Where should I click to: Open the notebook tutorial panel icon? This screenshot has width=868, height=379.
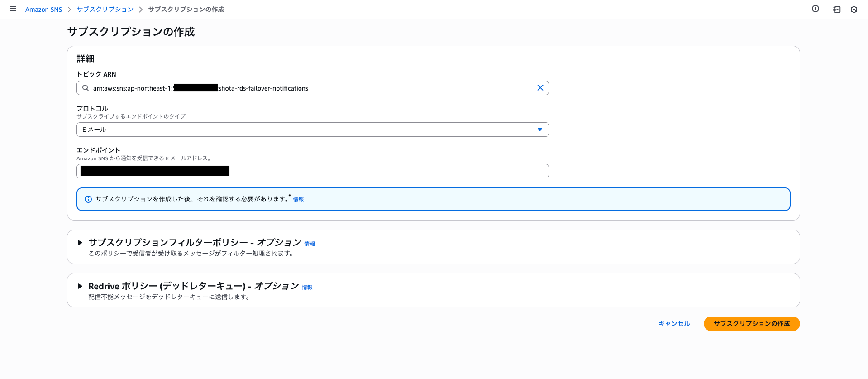[x=837, y=10]
